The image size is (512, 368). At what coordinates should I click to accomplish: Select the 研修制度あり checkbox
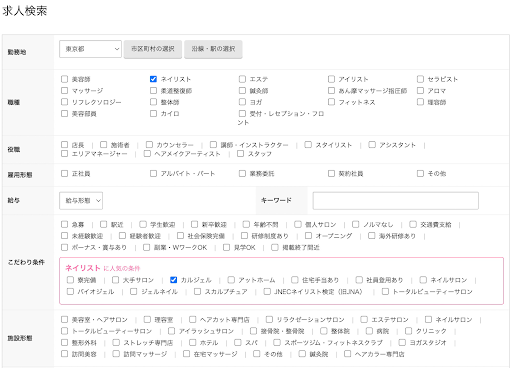[x=244, y=236]
